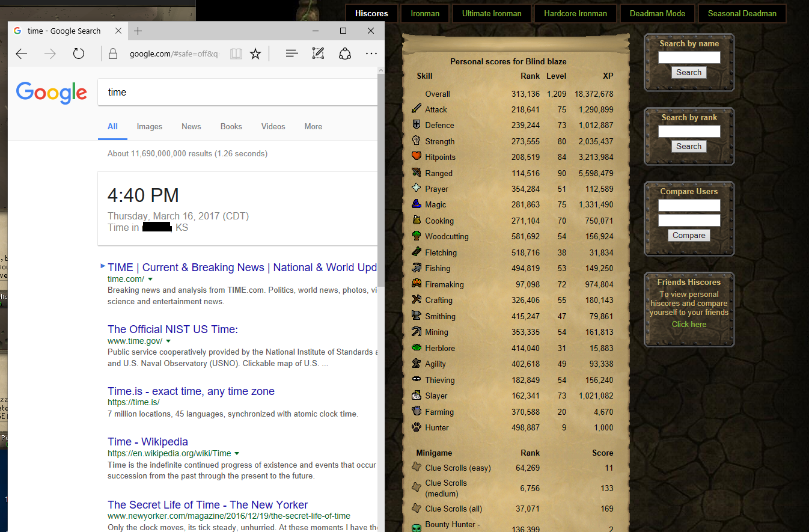The image size is (809, 532).
Task: Click the Search by name input field
Action: [689, 58]
